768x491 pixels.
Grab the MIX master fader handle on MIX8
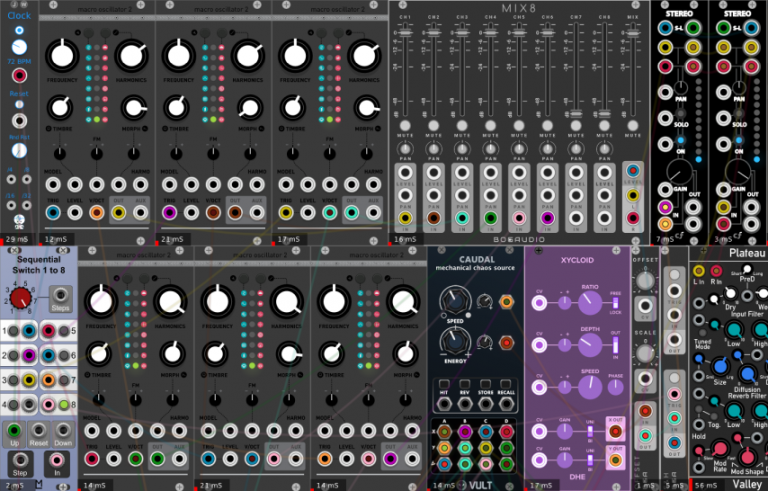(633, 33)
